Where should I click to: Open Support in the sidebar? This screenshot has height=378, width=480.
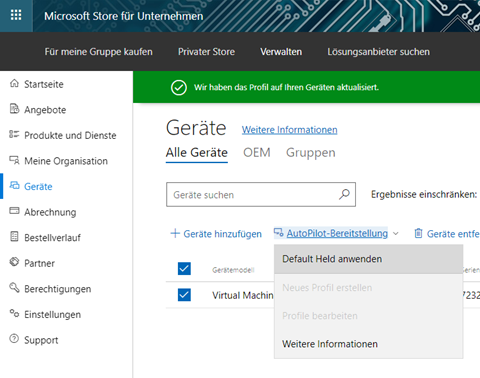coord(41,340)
